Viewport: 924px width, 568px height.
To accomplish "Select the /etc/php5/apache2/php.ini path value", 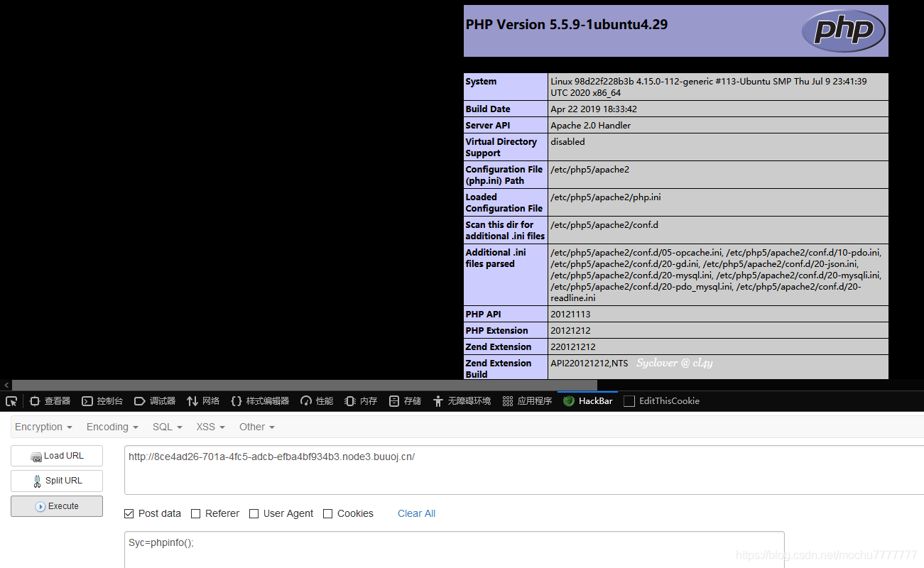I will coord(605,197).
